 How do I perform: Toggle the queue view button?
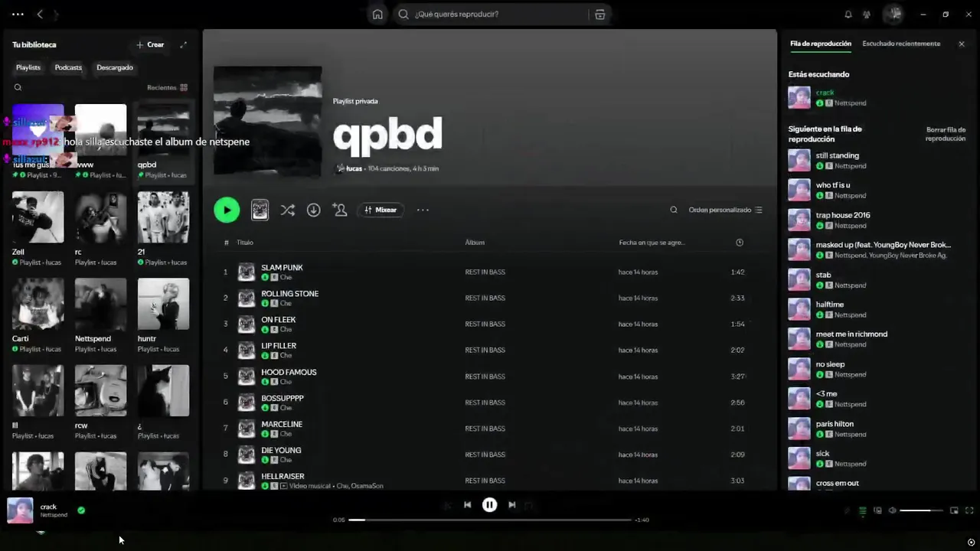pyautogui.click(x=863, y=510)
